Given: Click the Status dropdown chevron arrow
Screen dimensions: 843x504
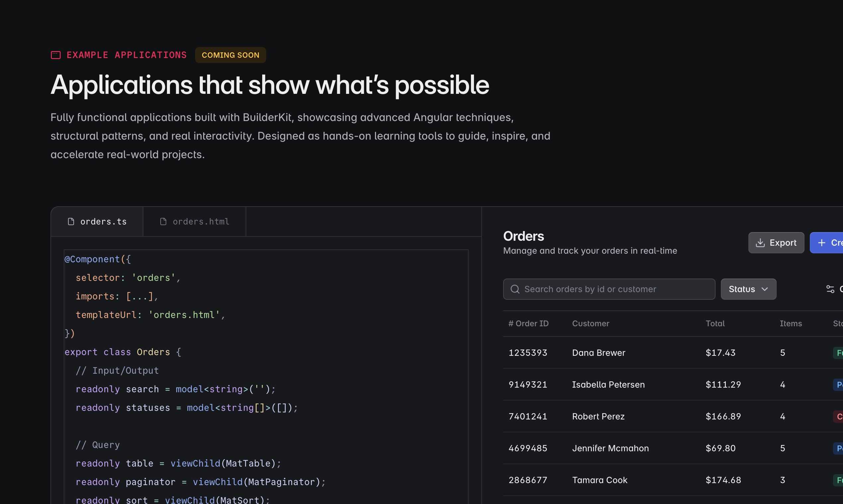Looking at the screenshot, I should 765,289.
